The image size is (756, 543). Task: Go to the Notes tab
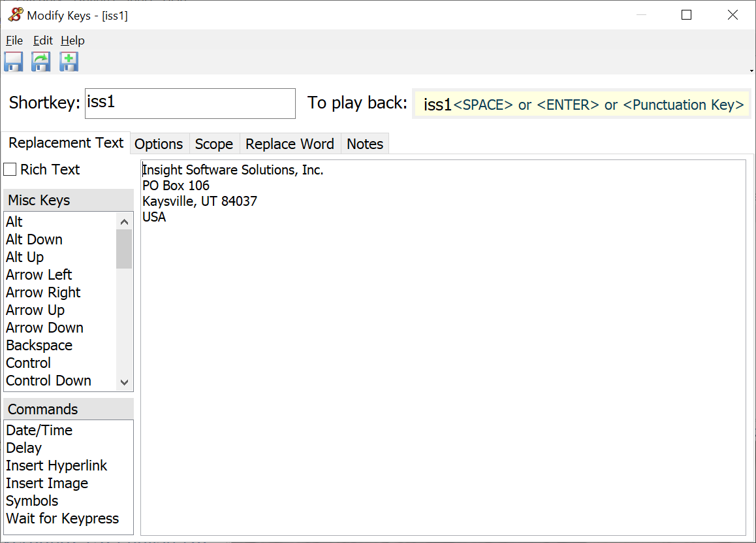(365, 144)
